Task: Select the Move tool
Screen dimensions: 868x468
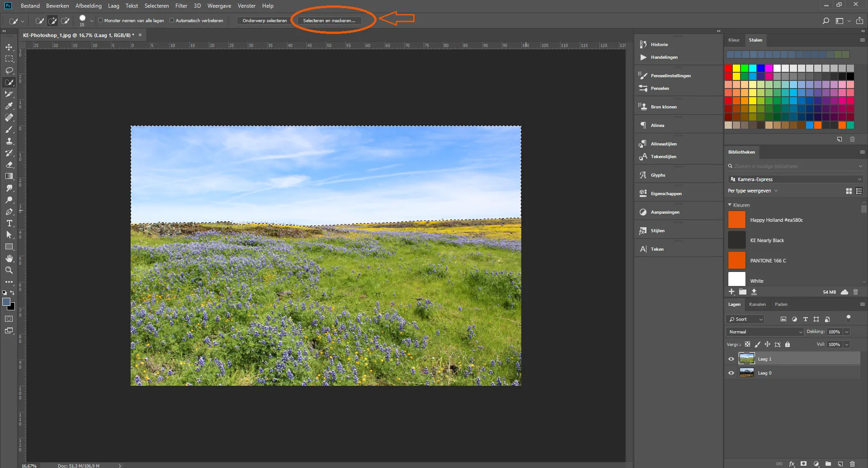Action: [9, 47]
